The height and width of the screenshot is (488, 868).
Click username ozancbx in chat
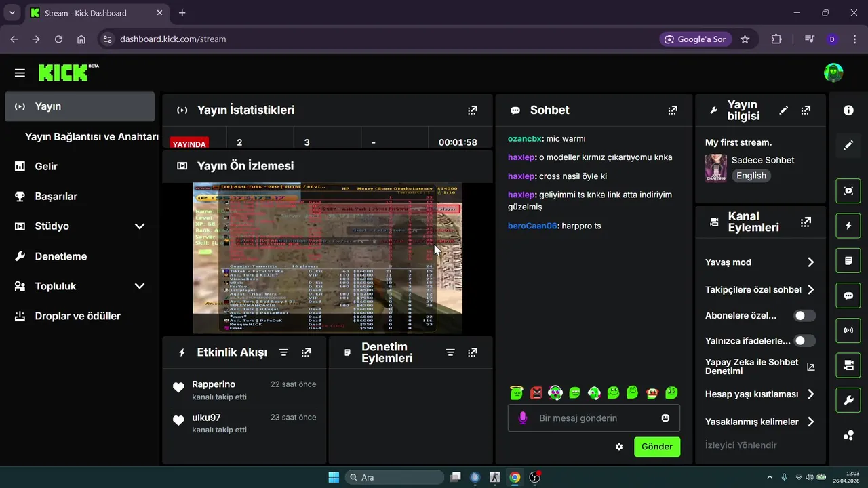[524, 138]
